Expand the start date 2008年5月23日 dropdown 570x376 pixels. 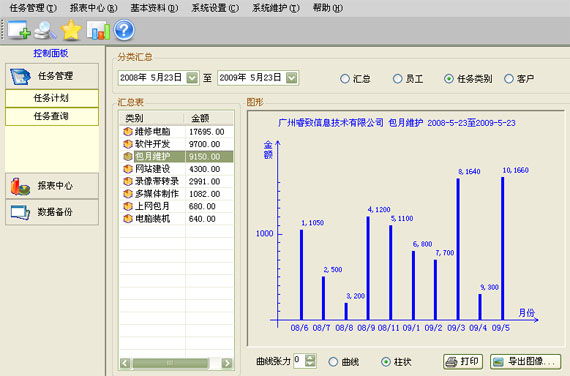click(192, 78)
